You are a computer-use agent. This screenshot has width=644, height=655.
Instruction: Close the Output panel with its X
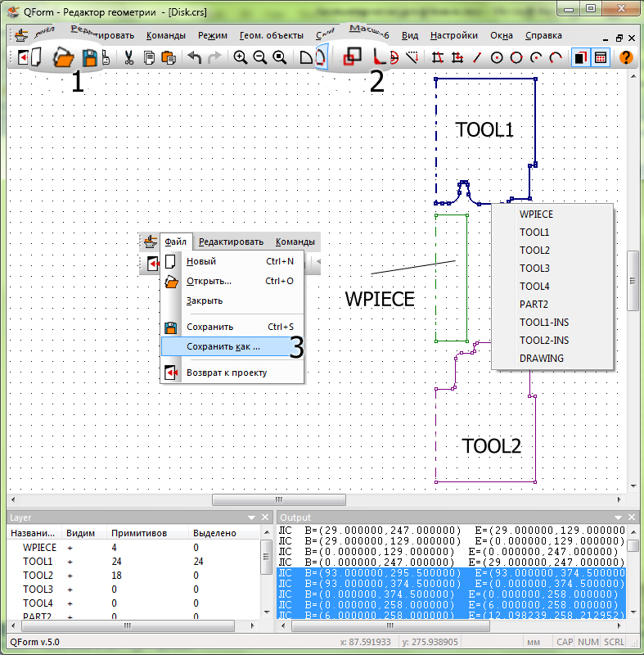tap(632, 517)
